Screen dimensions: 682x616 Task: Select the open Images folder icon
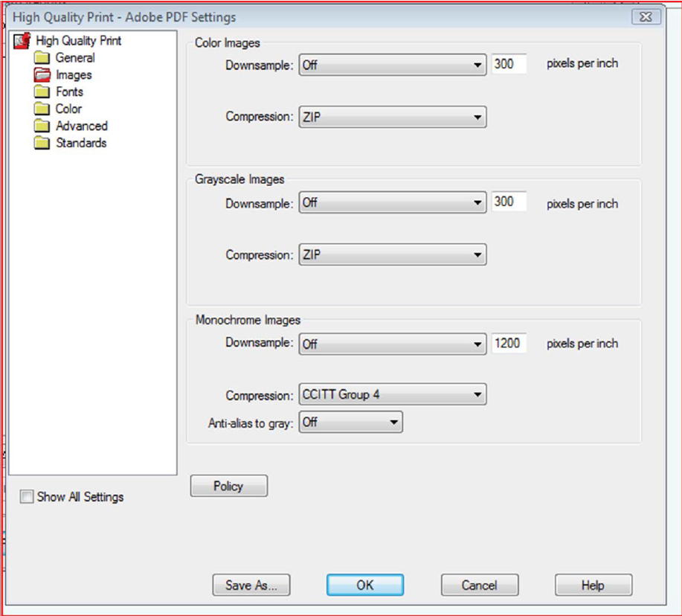click(42, 75)
